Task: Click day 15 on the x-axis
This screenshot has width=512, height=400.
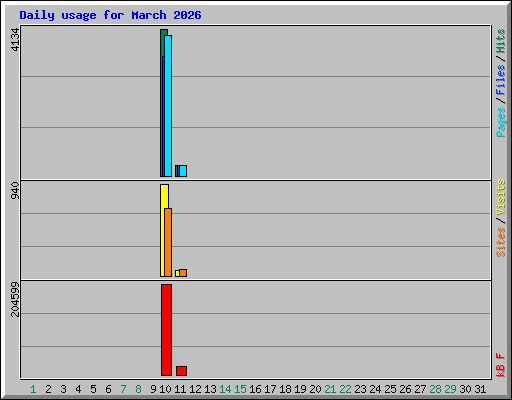Action: [240, 389]
